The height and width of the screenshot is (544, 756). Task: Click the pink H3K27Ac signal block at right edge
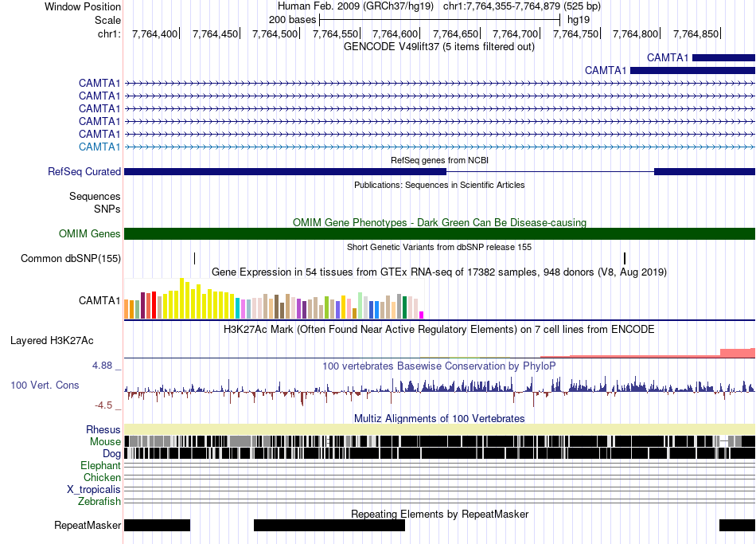click(x=737, y=353)
